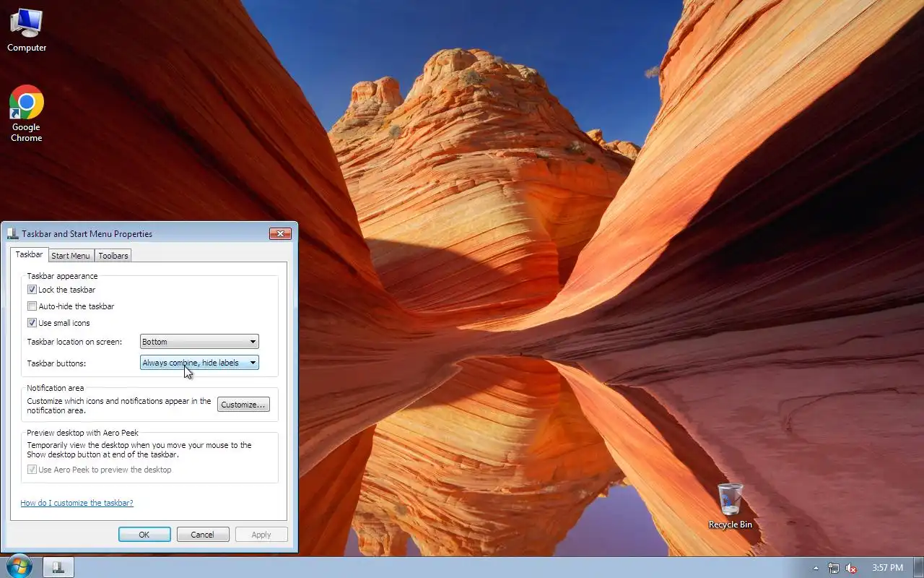Open the clock showing 3:57 PM
The image size is (924, 578).
[x=887, y=568]
